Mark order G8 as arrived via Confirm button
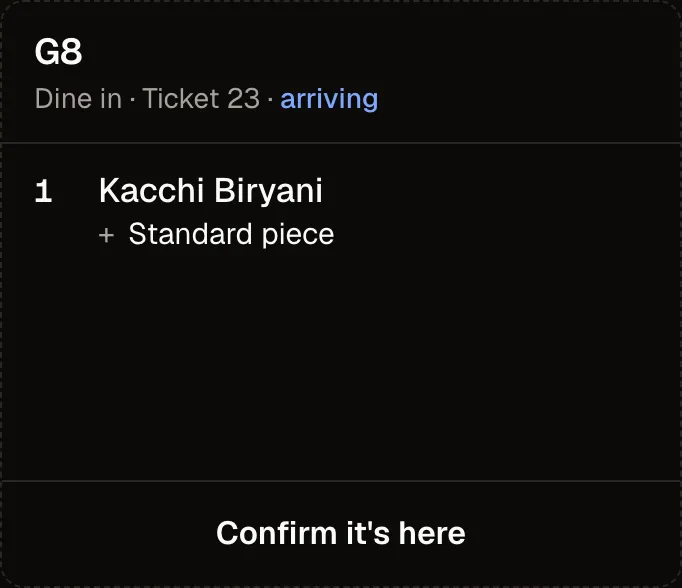This screenshot has height=588, width=682. click(x=341, y=534)
